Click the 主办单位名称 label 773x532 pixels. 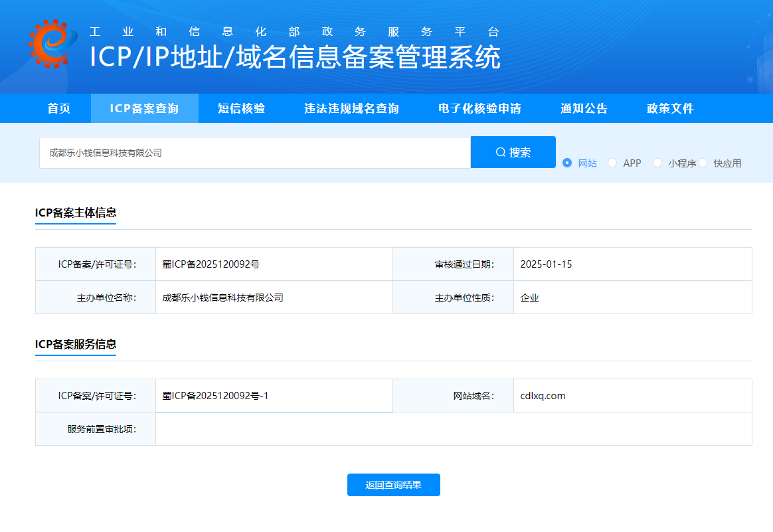[106, 298]
